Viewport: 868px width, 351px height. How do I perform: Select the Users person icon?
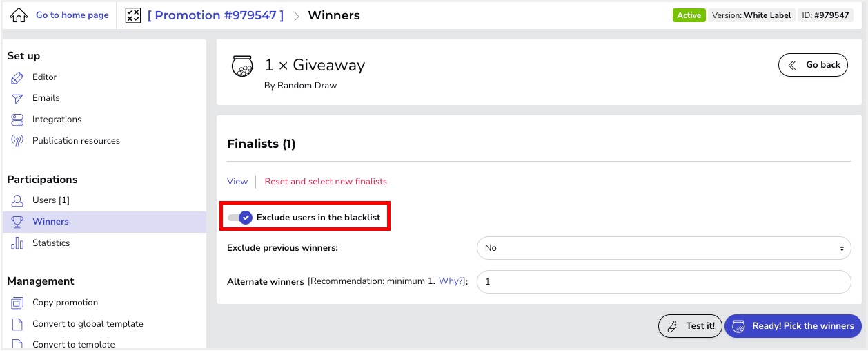click(x=18, y=200)
